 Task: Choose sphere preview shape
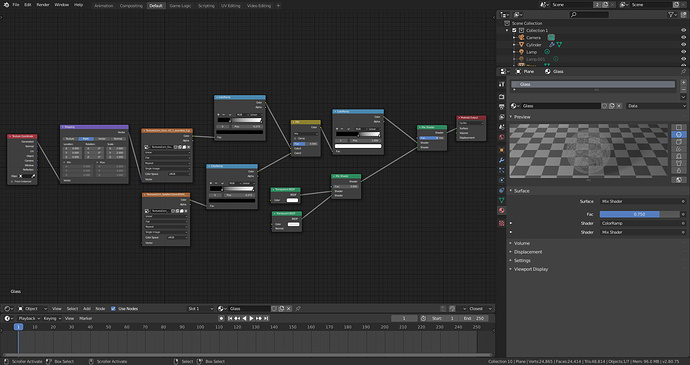pos(679,135)
